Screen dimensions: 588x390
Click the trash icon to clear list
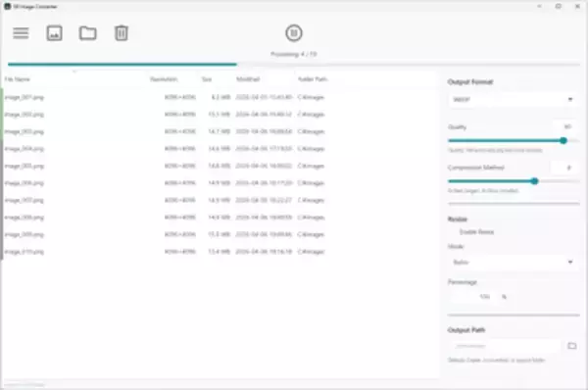coord(122,33)
